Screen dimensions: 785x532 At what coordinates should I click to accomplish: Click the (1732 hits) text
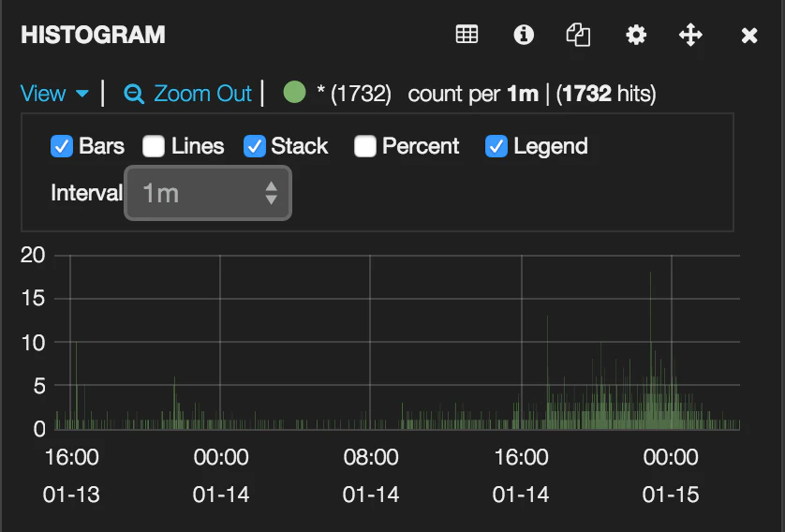(x=606, y=94)
